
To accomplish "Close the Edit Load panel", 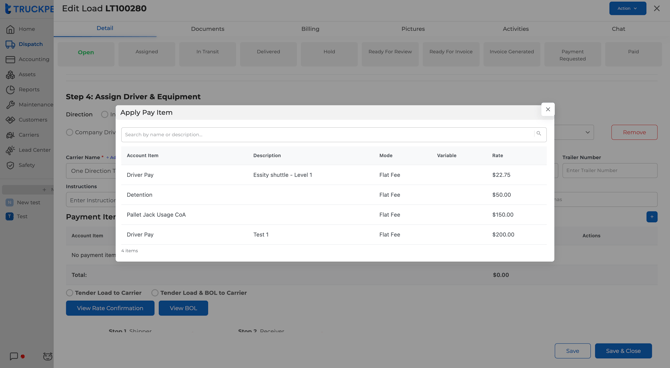I will (657, 9).
